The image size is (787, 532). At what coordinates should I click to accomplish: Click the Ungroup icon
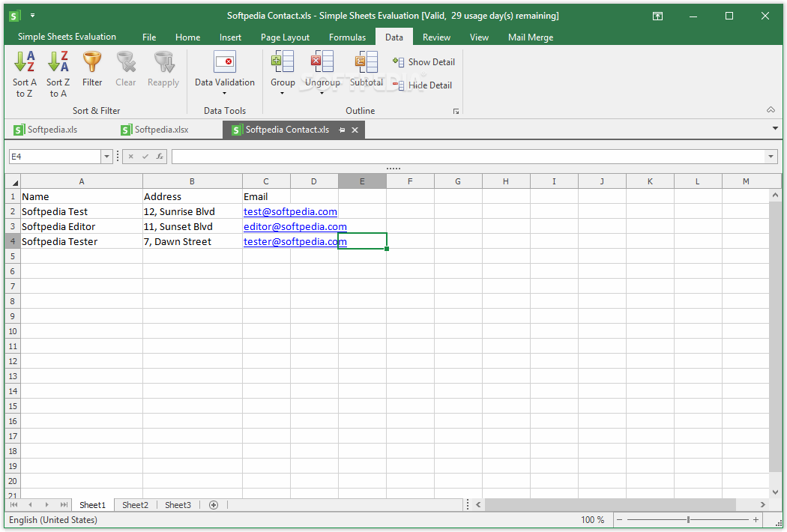[322, 61]
